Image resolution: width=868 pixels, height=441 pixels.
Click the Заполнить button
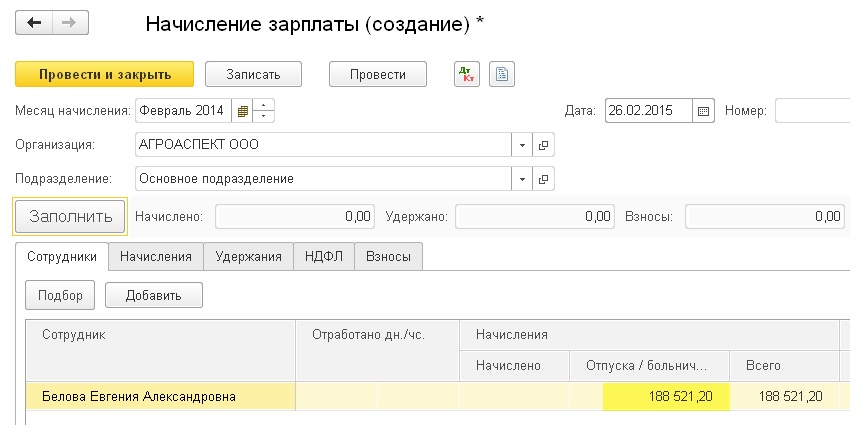[71, 216]
